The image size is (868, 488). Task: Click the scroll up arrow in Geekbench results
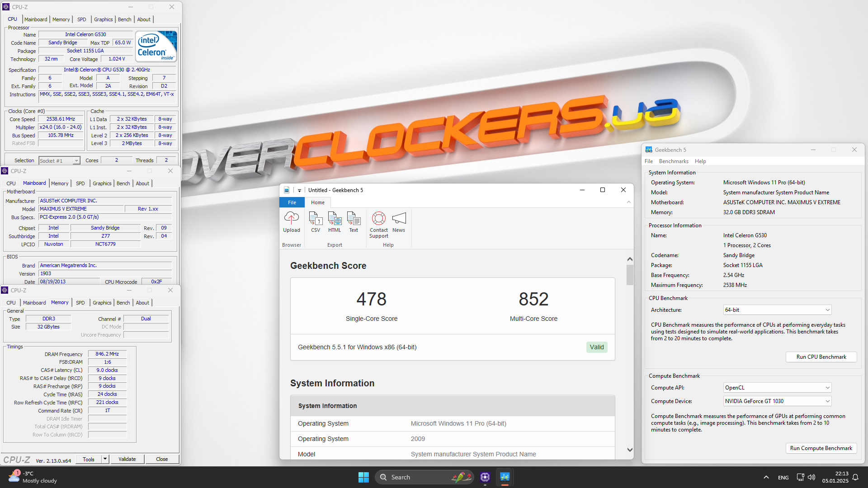coord(630,259)
